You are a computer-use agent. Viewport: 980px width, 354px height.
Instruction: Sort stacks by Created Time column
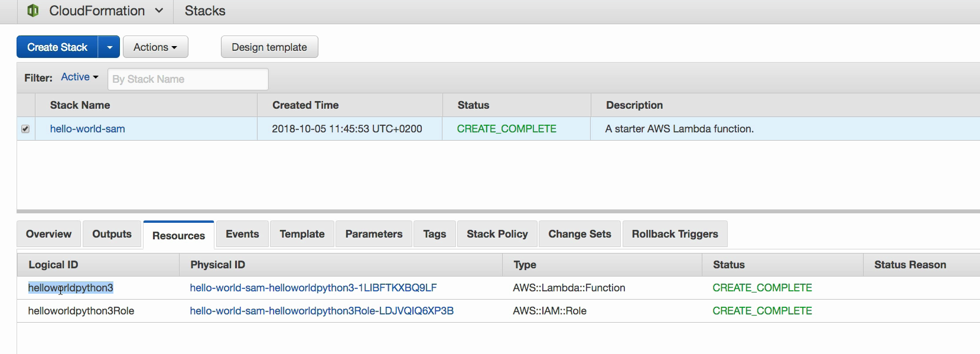(x=305, y=105)
